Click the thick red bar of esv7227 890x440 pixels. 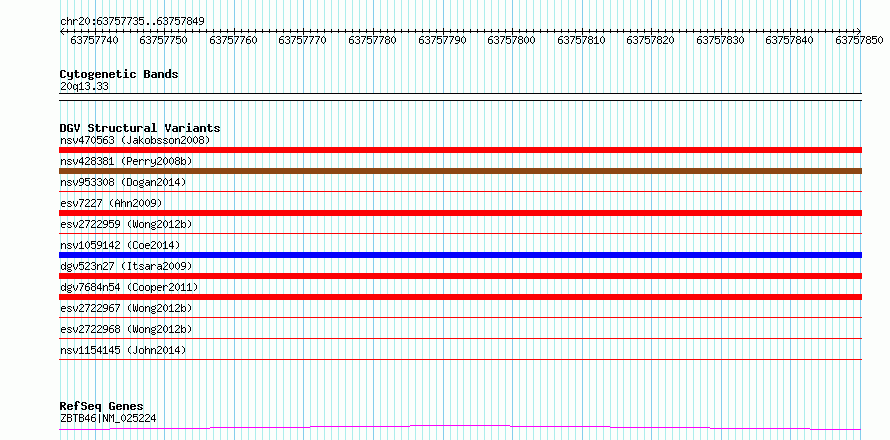[460, 213]
